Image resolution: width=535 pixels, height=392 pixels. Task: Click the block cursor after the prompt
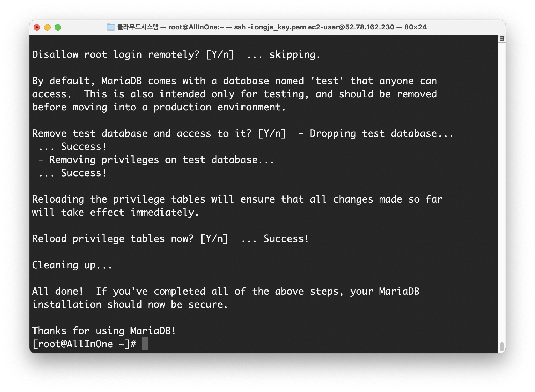click(145, 344)
